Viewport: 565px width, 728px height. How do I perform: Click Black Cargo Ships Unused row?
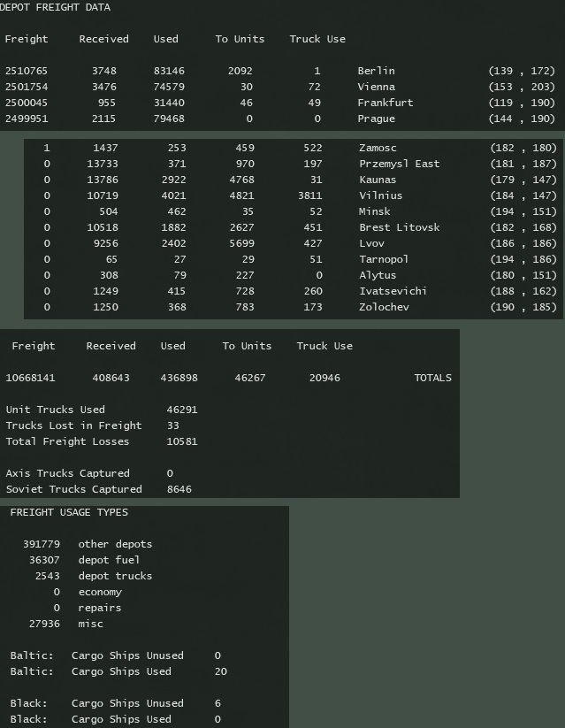(116, 703)
